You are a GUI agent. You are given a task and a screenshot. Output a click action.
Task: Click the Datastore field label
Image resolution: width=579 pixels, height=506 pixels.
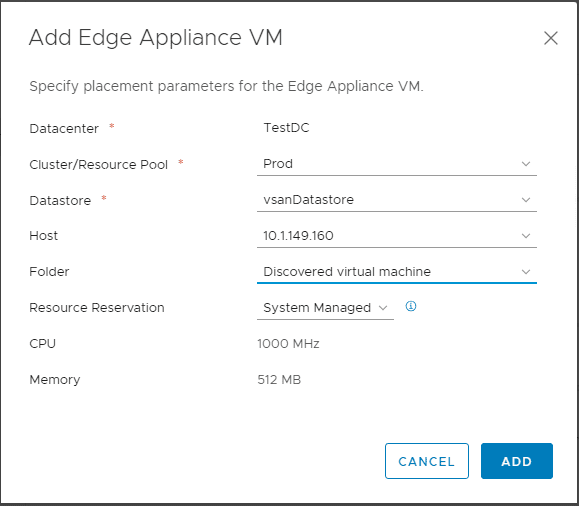(60, 201)
